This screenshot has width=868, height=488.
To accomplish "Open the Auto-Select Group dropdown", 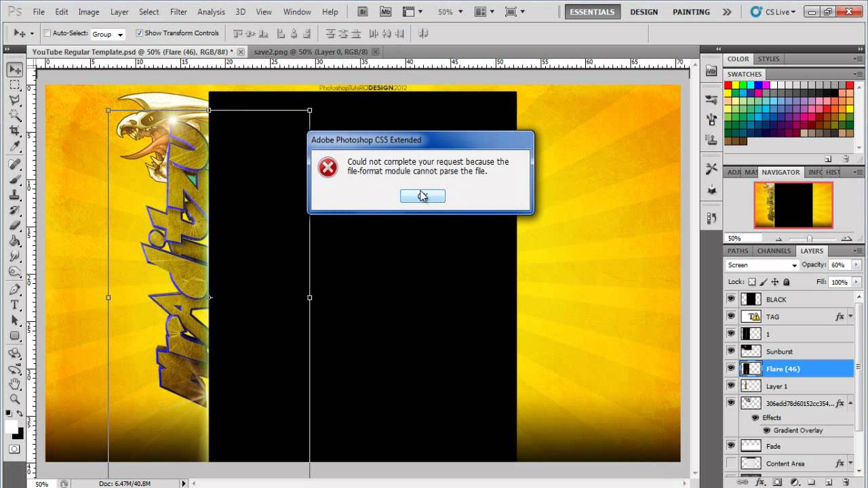I will (108, 34).
